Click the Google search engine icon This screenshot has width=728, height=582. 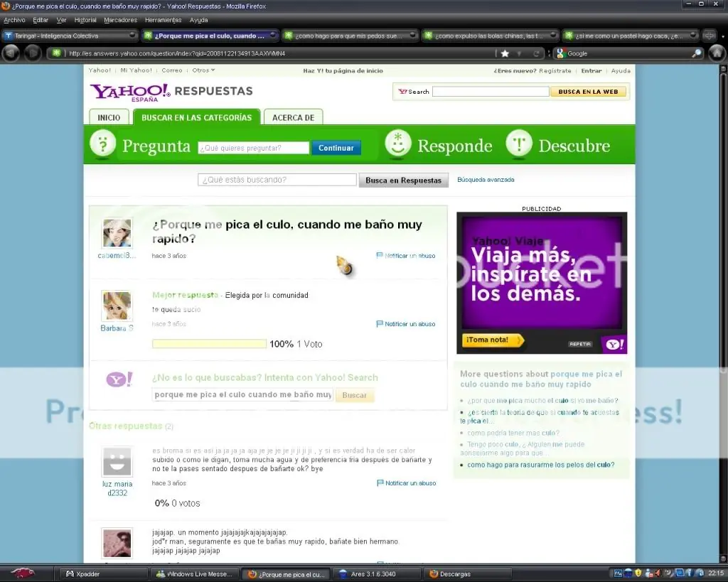coord(560,53)
